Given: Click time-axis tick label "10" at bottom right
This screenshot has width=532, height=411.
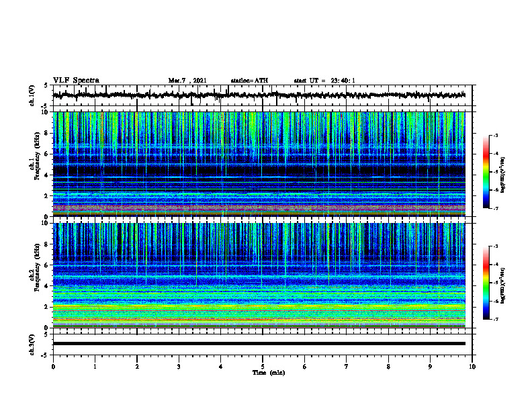Looking at the screenshot, I should click(x=472, y=367).
